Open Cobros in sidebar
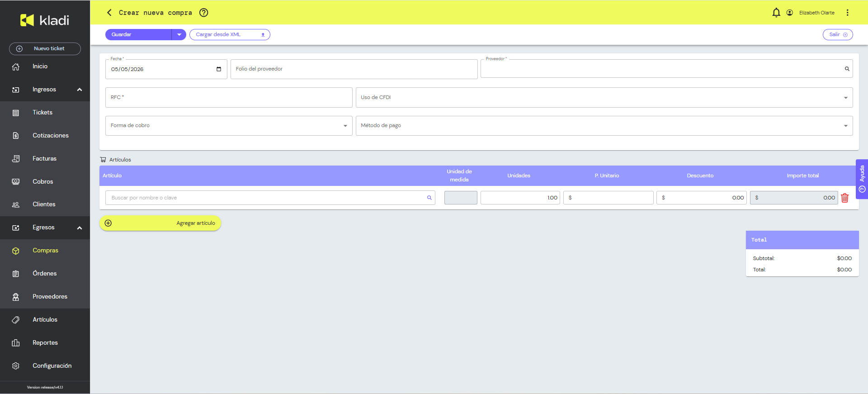 pyautogui.click(x=43, y=182)
